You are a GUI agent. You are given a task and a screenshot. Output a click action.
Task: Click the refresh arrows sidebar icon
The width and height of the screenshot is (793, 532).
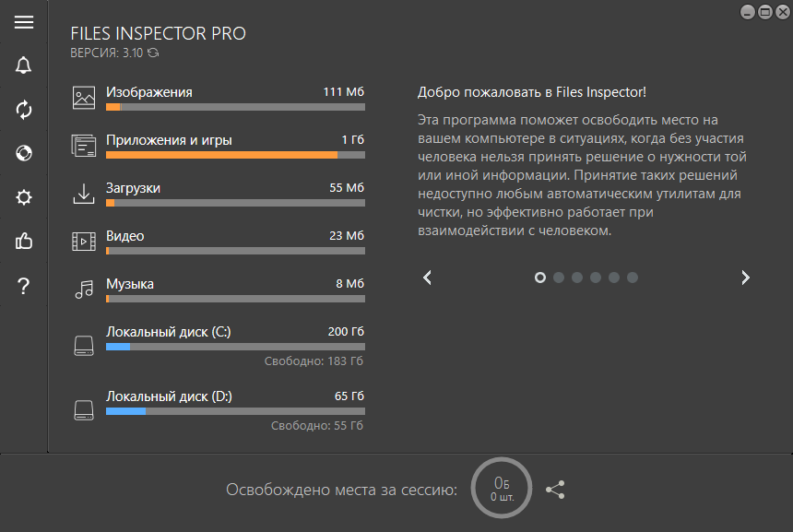24,110
